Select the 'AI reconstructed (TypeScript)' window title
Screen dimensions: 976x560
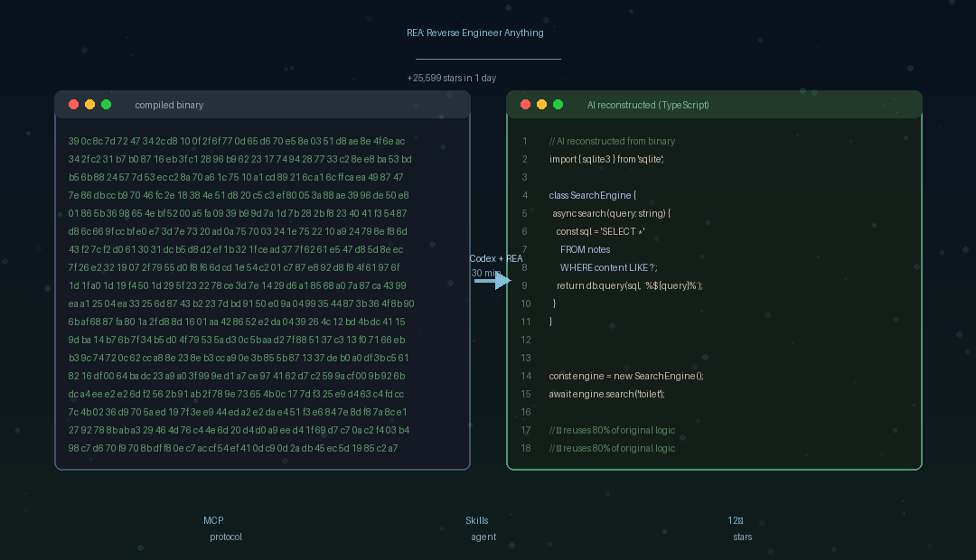tap(648, 105)
